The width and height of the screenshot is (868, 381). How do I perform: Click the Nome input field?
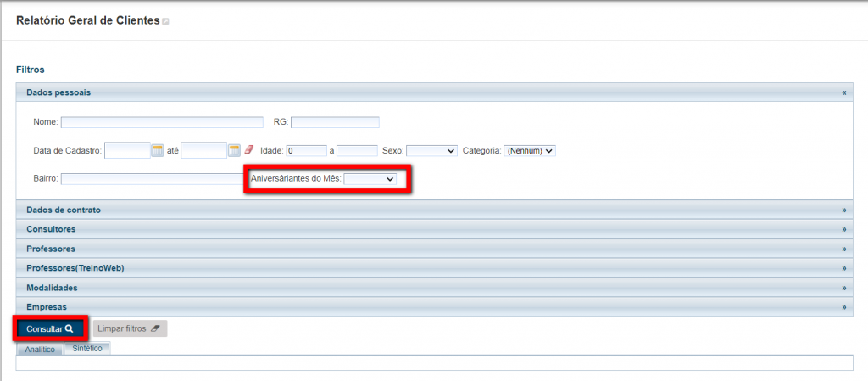pos(150,122)
